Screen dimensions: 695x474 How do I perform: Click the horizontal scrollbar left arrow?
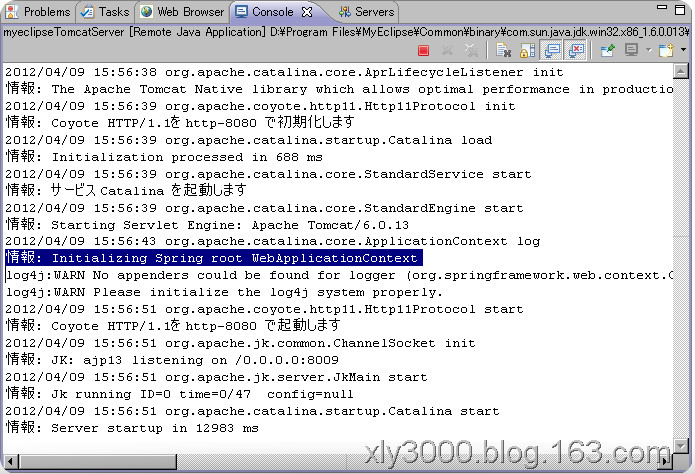[11, 462]
